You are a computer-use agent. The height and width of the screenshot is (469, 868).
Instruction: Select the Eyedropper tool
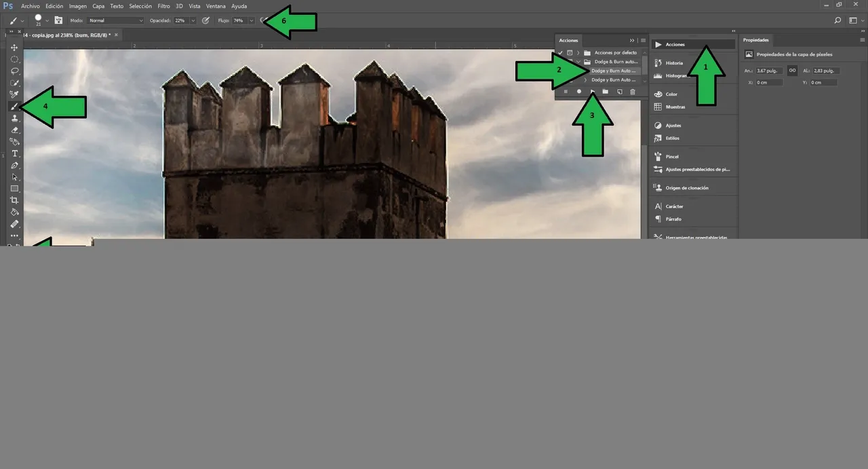[14, 94]
